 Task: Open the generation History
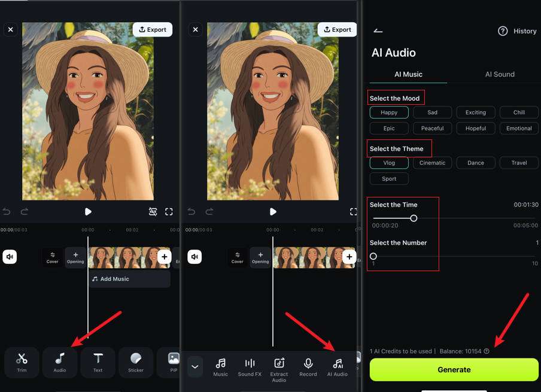[x=525, y=31]
